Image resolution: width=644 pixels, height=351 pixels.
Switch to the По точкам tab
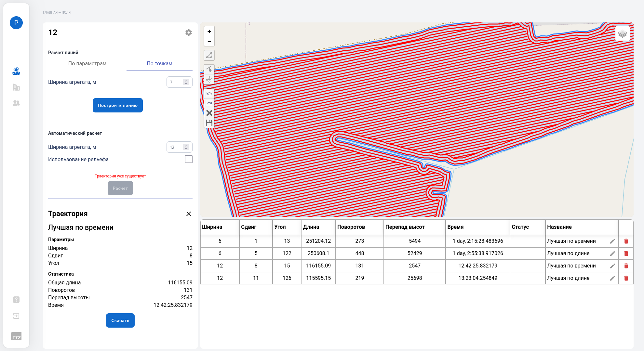coord(159,64)
